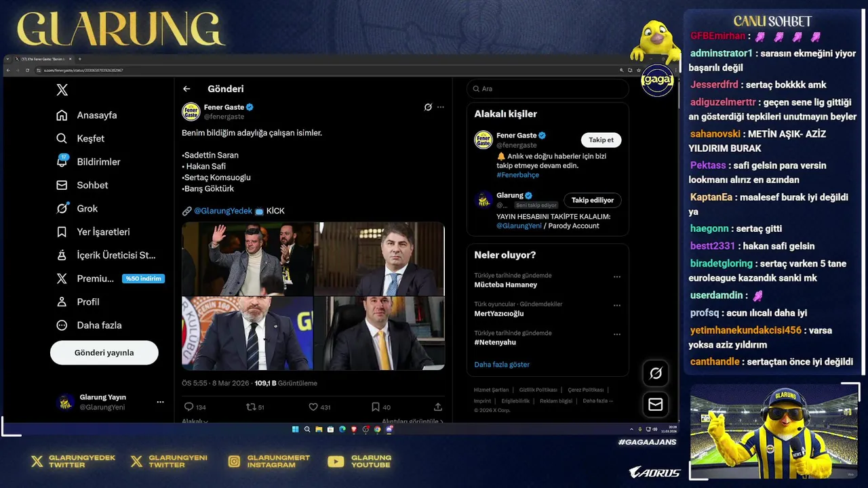Image resolution: width=868 pixels, height=488 pixels.
Task: Open the post's three-dot more menu
Action: tap(441, 107)
